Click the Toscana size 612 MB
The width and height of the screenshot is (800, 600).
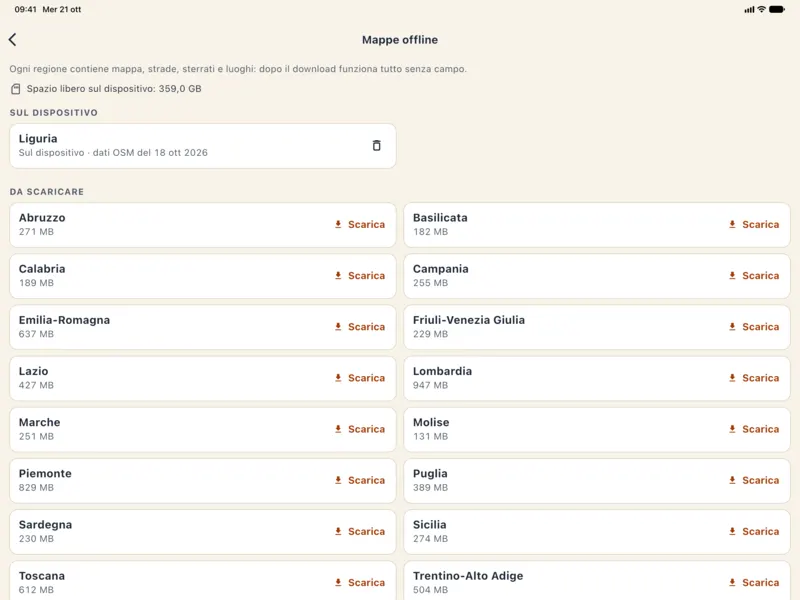[36, 590]
